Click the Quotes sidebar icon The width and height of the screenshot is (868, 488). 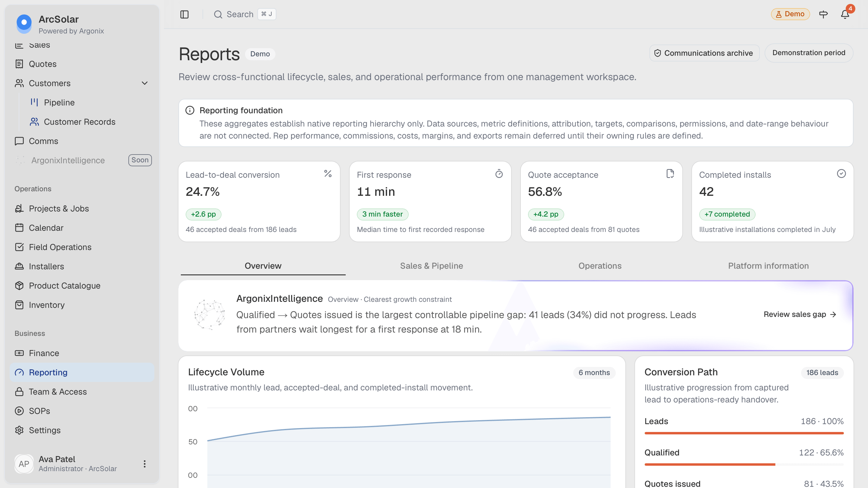point(19,64)
